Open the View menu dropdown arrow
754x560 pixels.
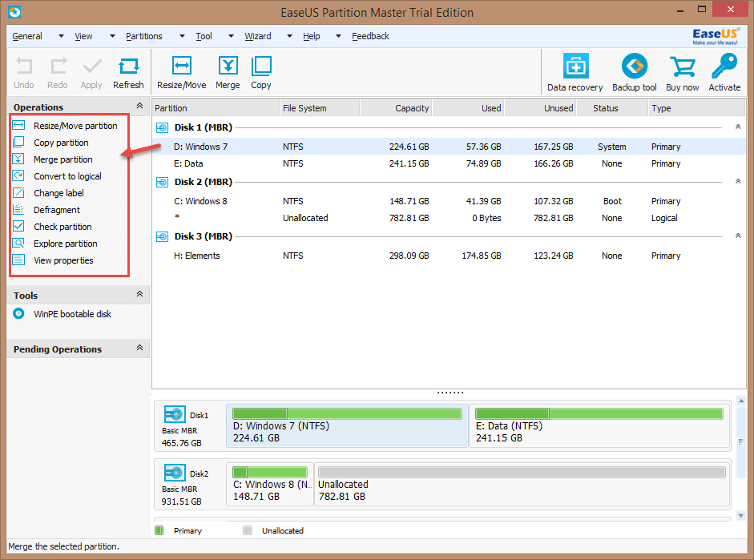point(112,36)
